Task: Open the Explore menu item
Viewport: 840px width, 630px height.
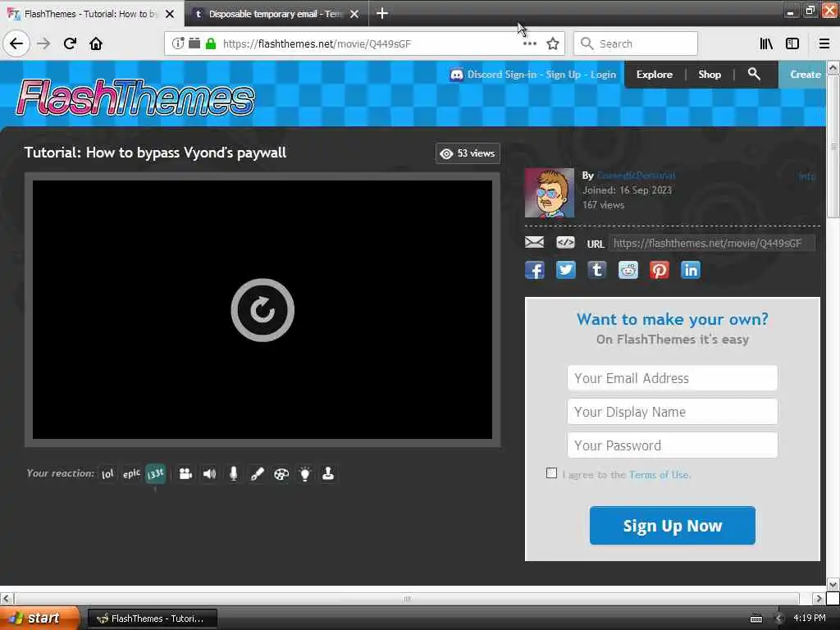Action: pyautogui.click(x=654, y=75)
